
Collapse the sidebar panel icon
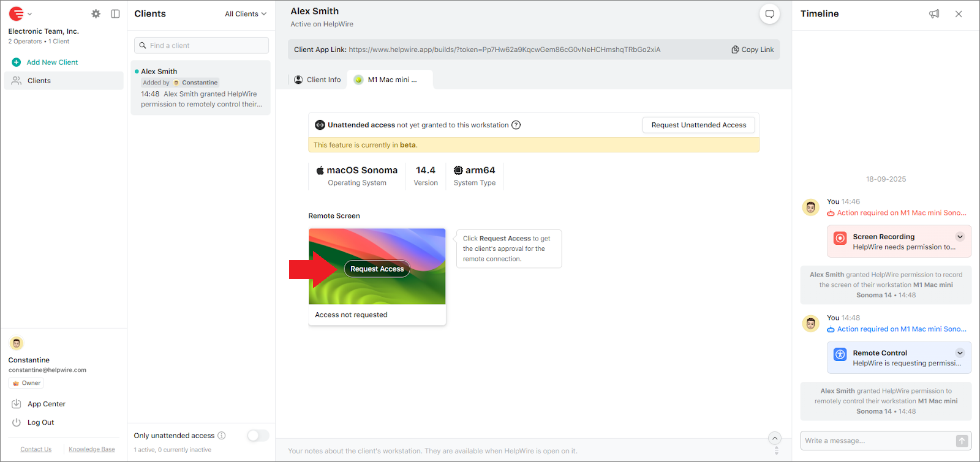coord(115,13)
